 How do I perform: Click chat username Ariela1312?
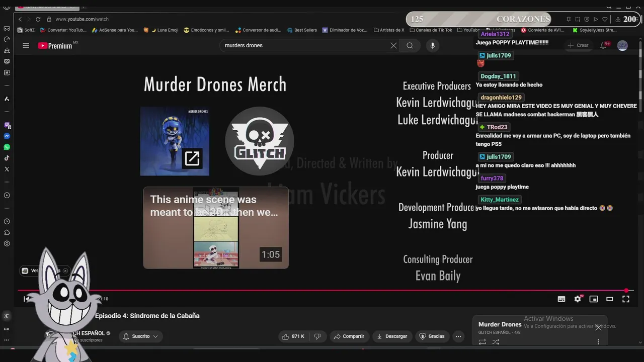[495, 34]
